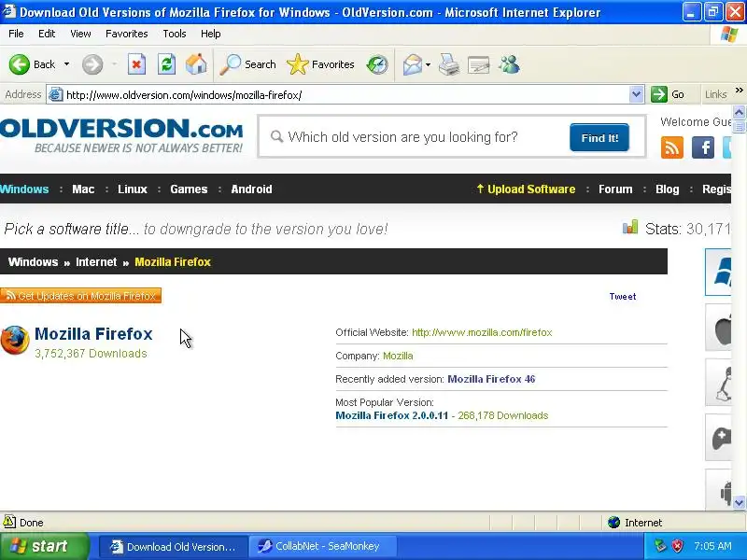Image resolution: width=747 pixels, height=560 pixels.
Task: Expand the Forward button history dropdown
Action: click(114, 64)
